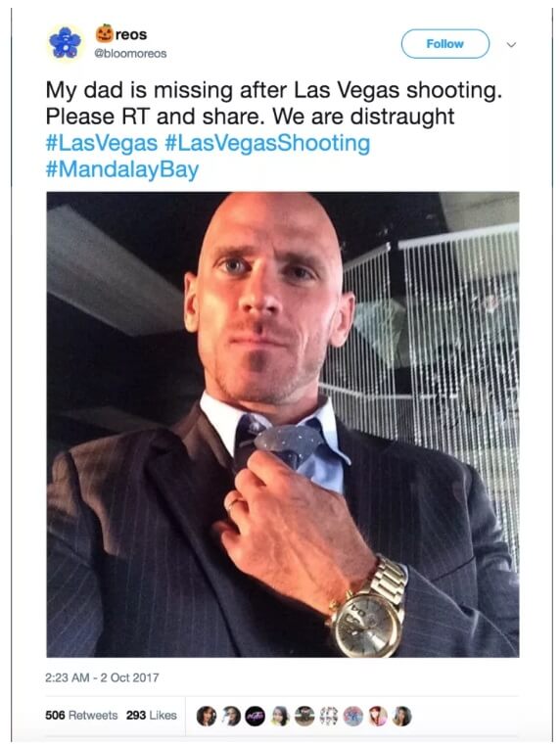Open the liker avatar wearing red hat
Screen dimensions: 560x745
coord(378,716)
